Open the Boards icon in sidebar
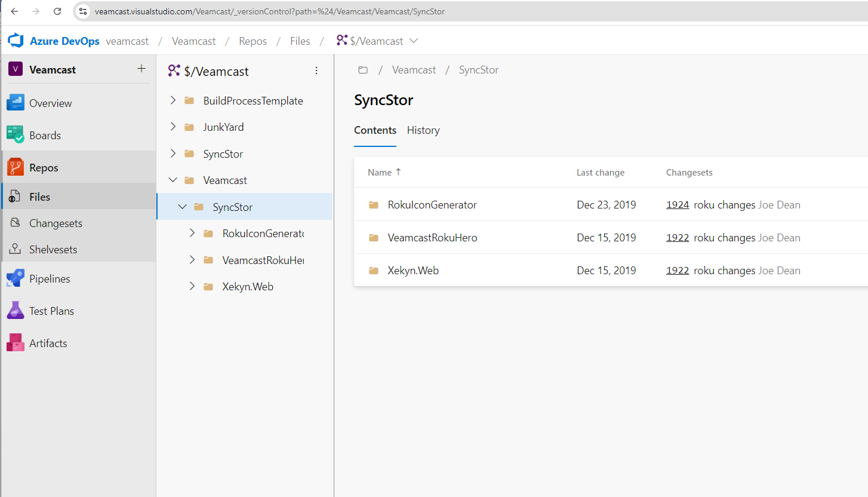The height and width of the screenshot is (497, 868). pos(15,135)
